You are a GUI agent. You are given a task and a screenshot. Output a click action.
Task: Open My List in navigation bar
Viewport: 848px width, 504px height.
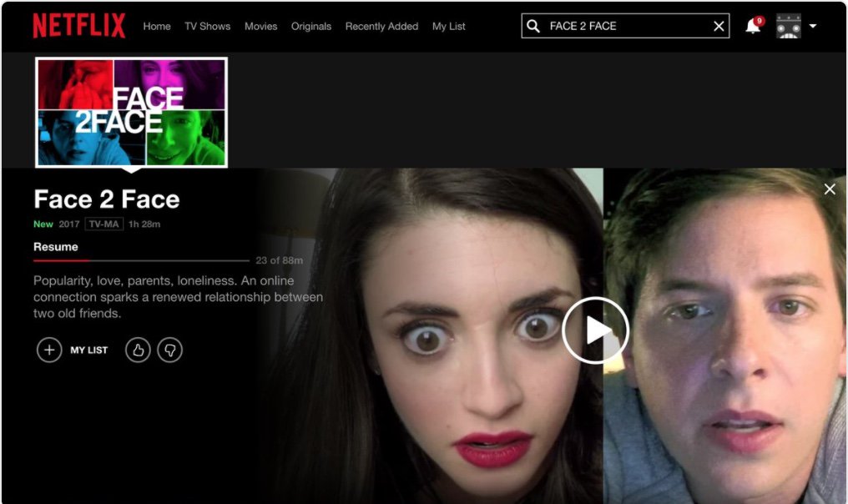click(x=448, y=26)
